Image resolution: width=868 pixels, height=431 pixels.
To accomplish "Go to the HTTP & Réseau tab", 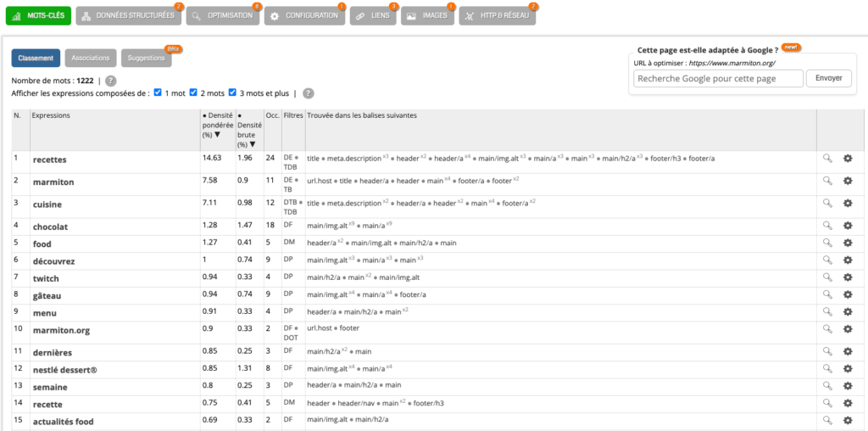I will 498,15.
